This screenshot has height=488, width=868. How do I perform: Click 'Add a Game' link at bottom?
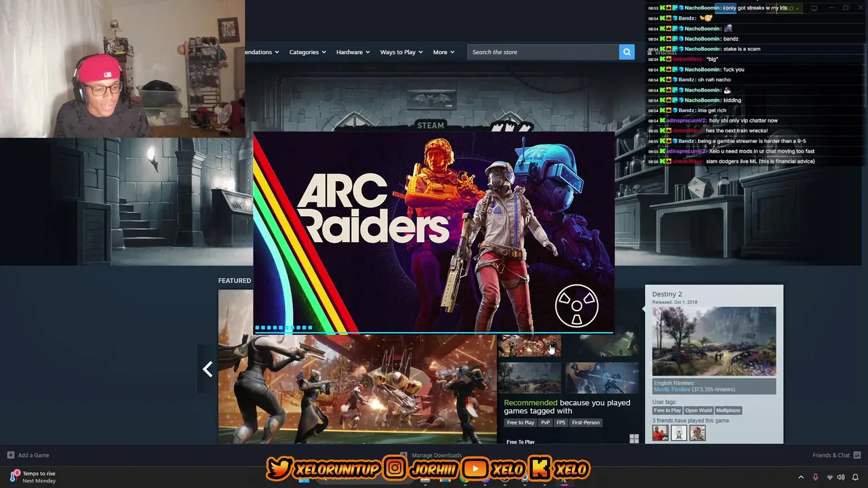[33, 455]
